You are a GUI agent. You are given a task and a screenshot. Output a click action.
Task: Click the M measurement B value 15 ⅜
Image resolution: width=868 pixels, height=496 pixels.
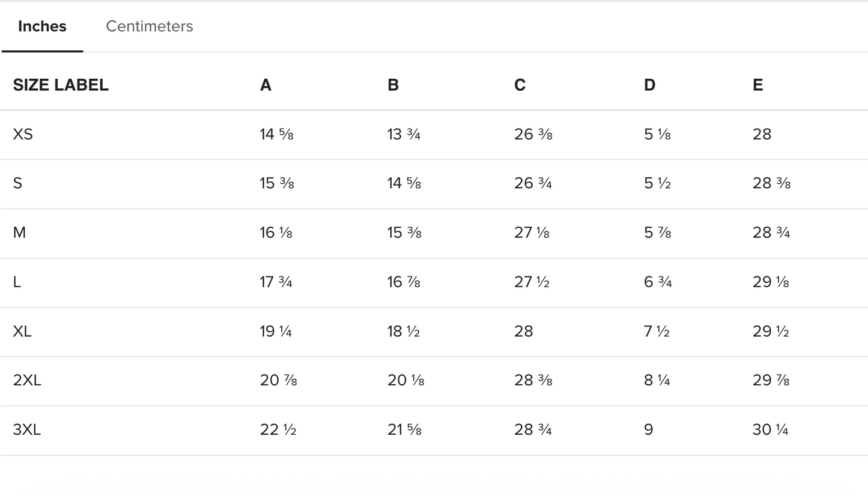click(x=404, y=233)
